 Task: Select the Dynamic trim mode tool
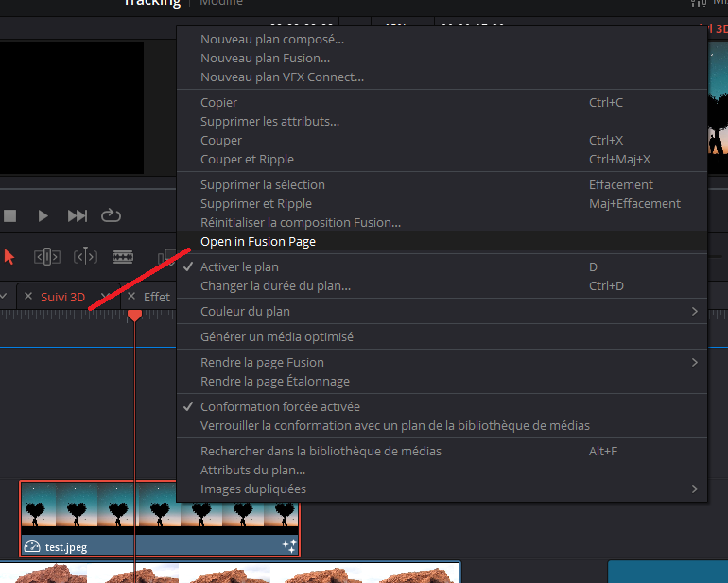[85, 256]
